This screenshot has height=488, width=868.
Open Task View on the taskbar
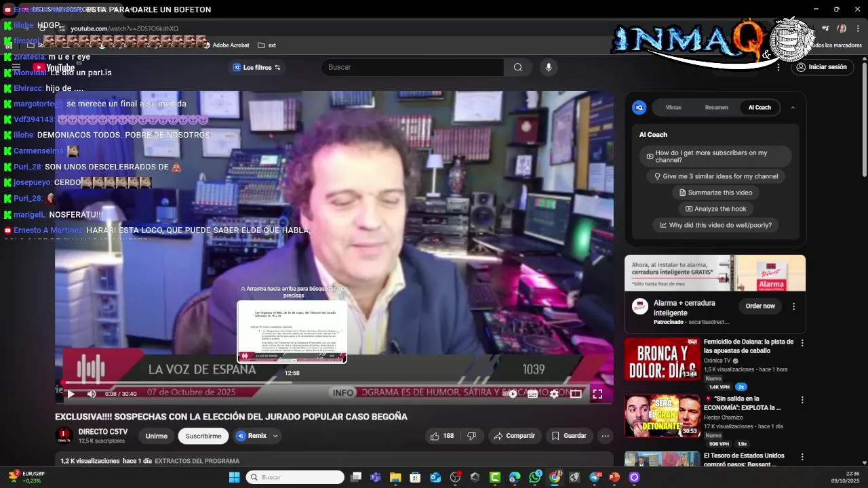[356, 477]
